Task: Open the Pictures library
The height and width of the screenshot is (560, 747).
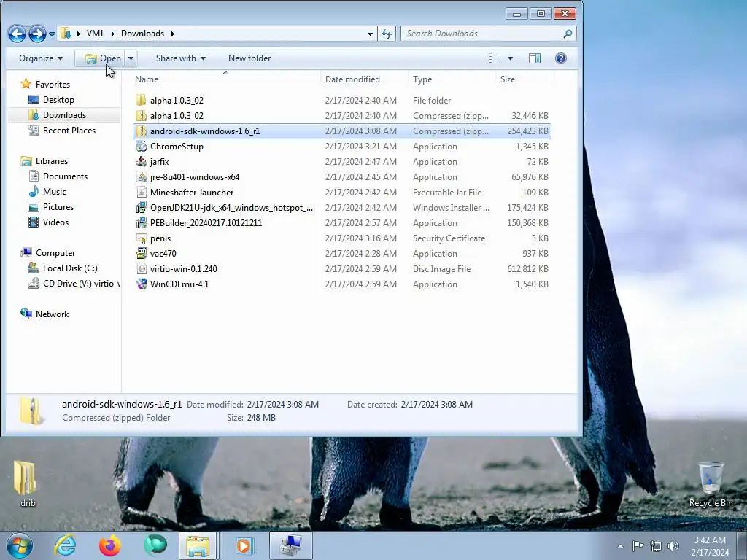Action: coord(58,206)
